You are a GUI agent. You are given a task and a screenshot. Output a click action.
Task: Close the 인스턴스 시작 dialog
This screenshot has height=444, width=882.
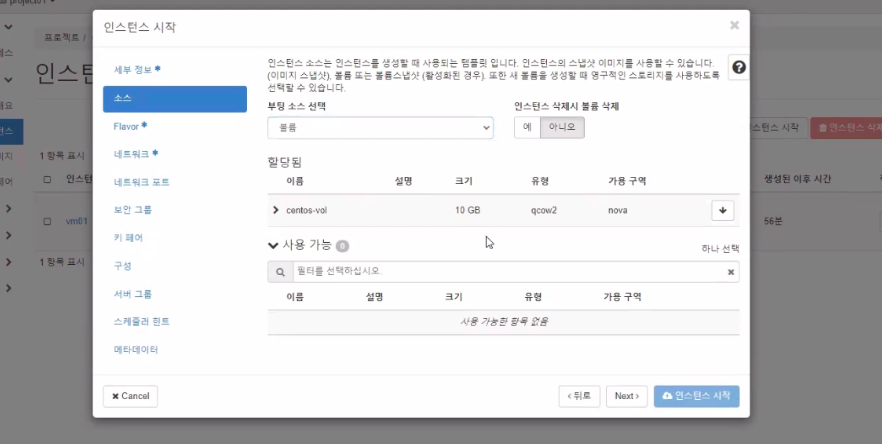click(734, 25)
